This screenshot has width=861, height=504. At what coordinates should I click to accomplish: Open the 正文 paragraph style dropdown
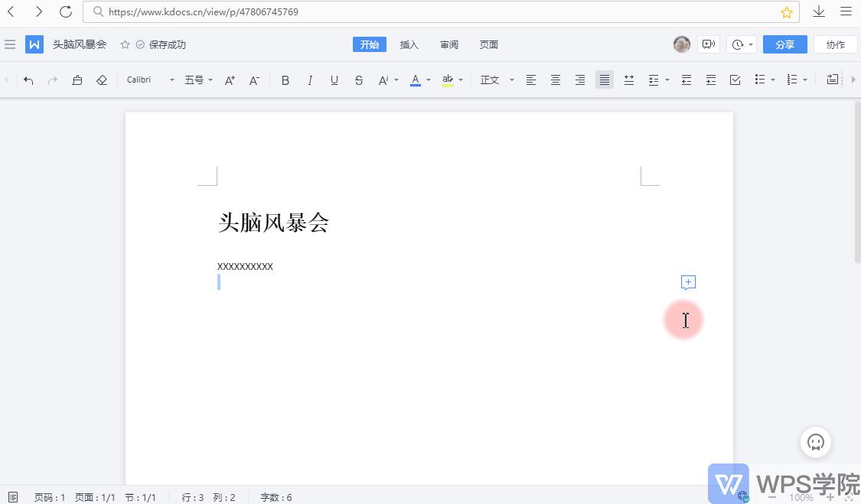click(x=496, y=80)
